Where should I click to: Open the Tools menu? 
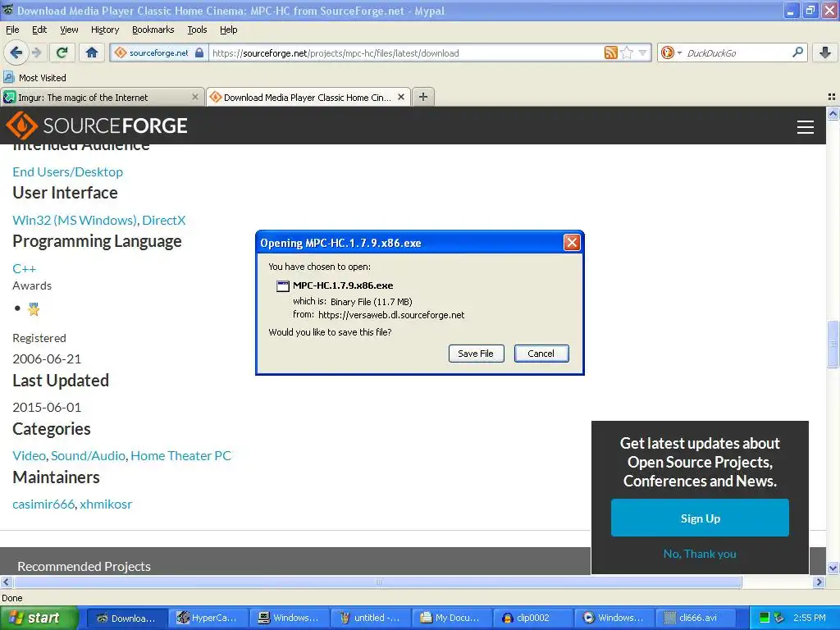[197, 30]
